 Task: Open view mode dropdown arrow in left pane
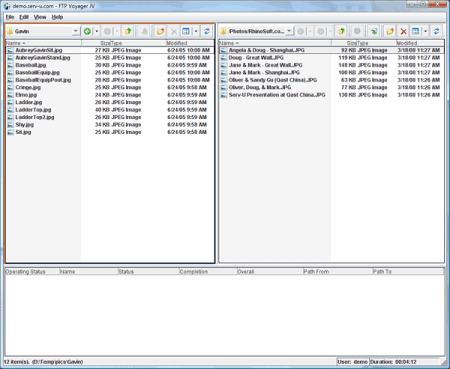tap(196, 31)
